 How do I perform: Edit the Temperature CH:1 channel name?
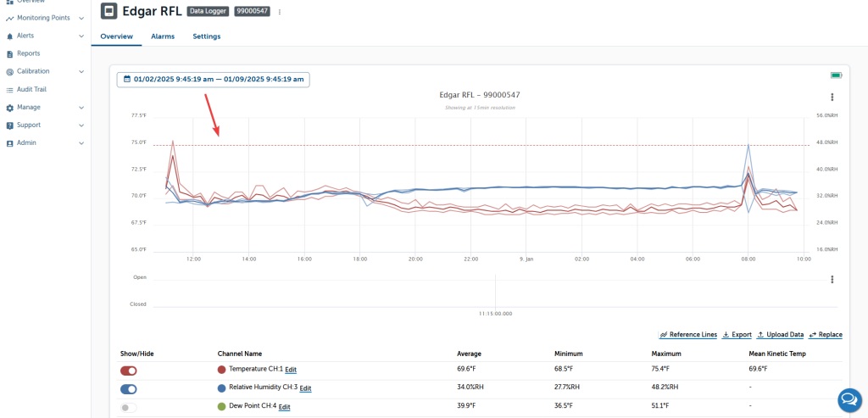(291, 370)
